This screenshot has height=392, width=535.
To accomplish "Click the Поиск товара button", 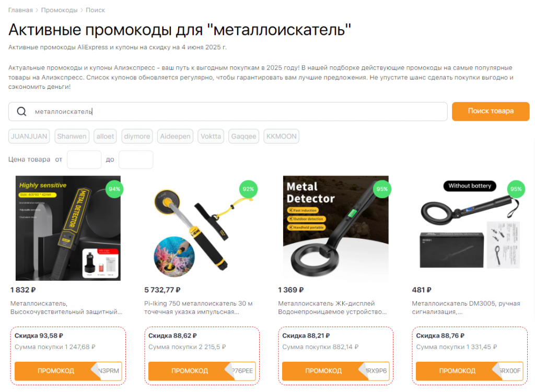I will click(491, 111).
